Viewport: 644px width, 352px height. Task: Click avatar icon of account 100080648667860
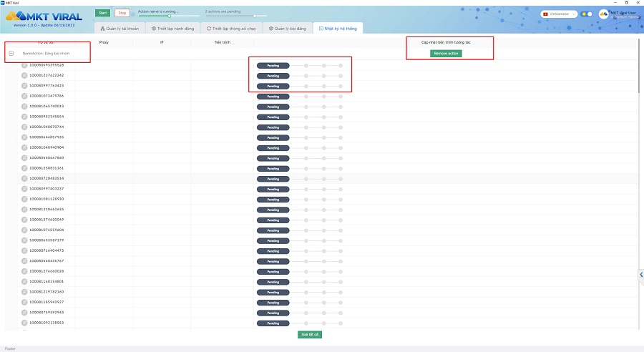point(24,157)
